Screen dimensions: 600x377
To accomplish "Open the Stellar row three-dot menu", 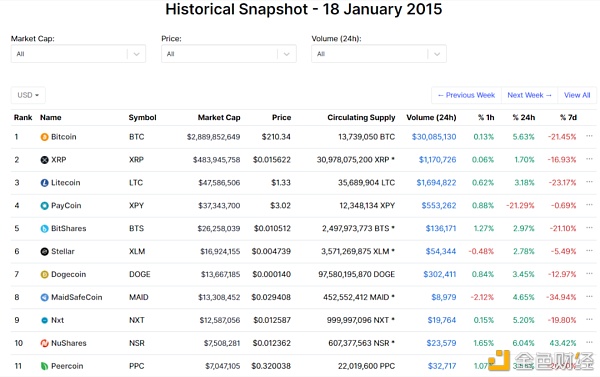I will pos(589,251).
